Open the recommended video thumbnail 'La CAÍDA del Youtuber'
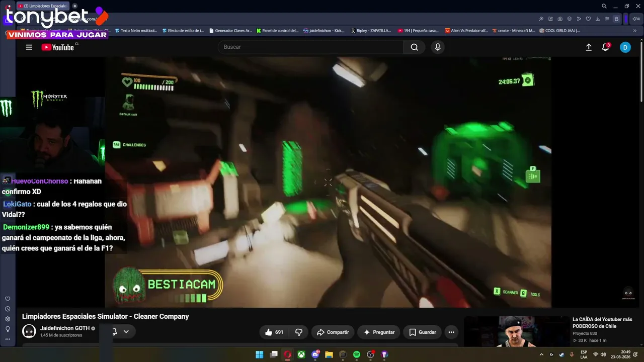 (516, 331)
